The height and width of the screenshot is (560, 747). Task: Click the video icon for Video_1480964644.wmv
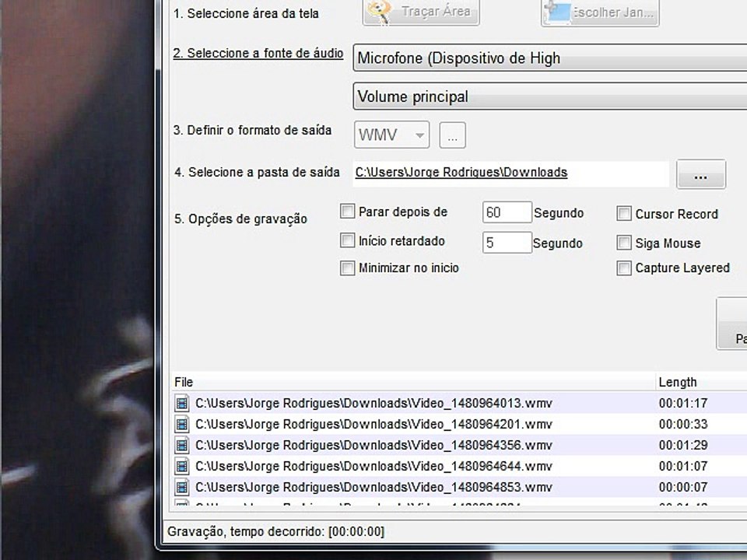181,466
